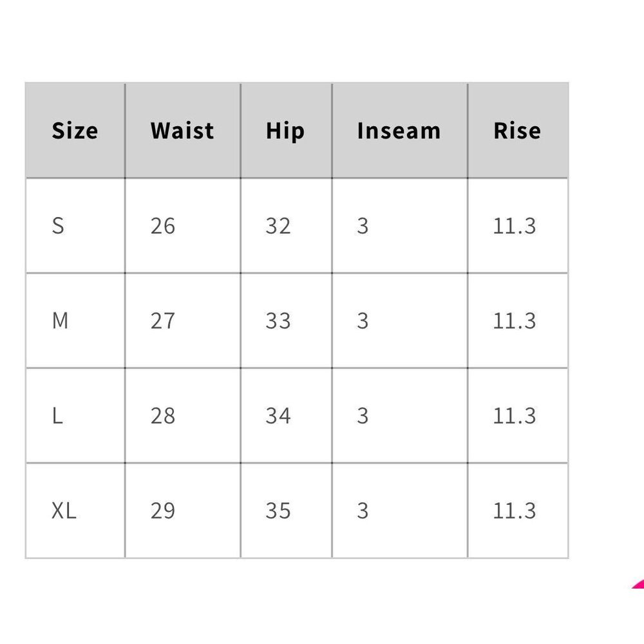644x644 pixels.
Task: Select the hip value 33
Action: point(278,321)
